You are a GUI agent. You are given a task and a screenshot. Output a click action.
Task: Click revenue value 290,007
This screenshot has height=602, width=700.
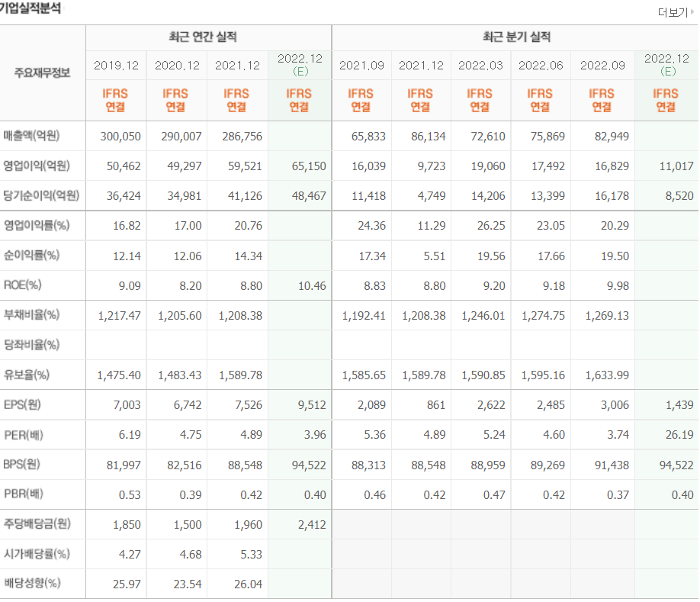[x=181, y=137]
